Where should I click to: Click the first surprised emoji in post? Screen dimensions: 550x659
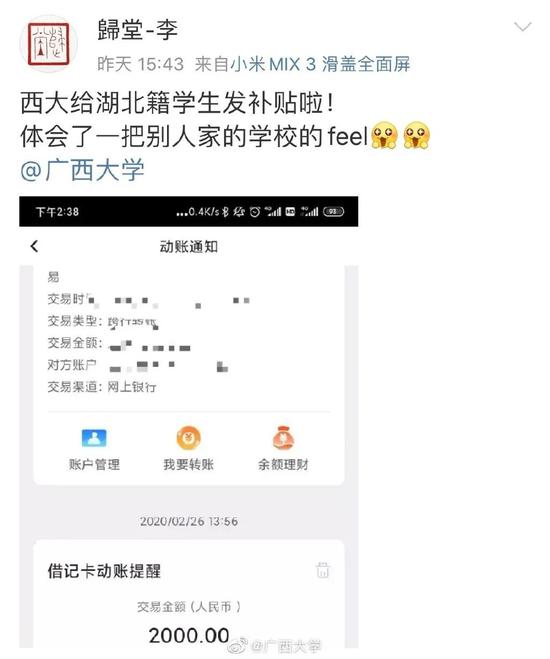click(384, 135)
